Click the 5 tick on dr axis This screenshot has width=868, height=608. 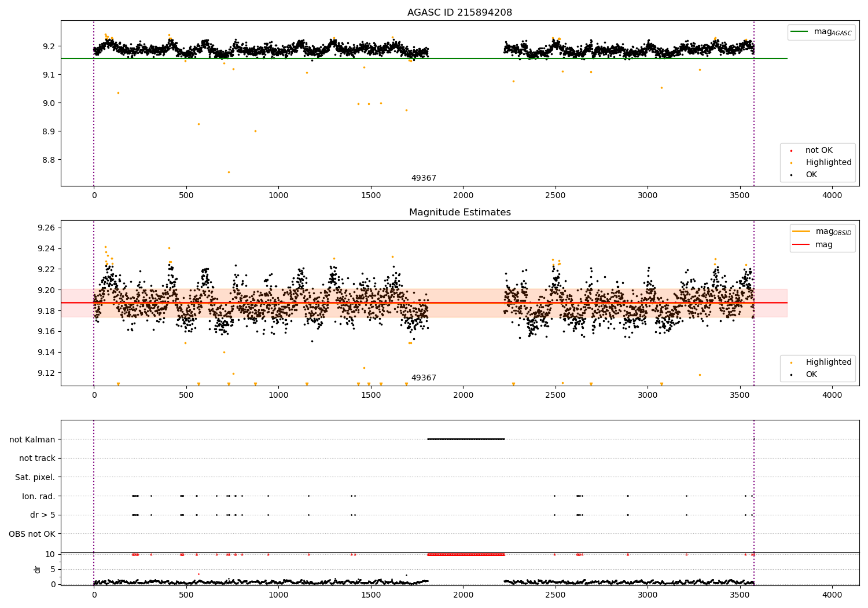(x=53, y=569)
